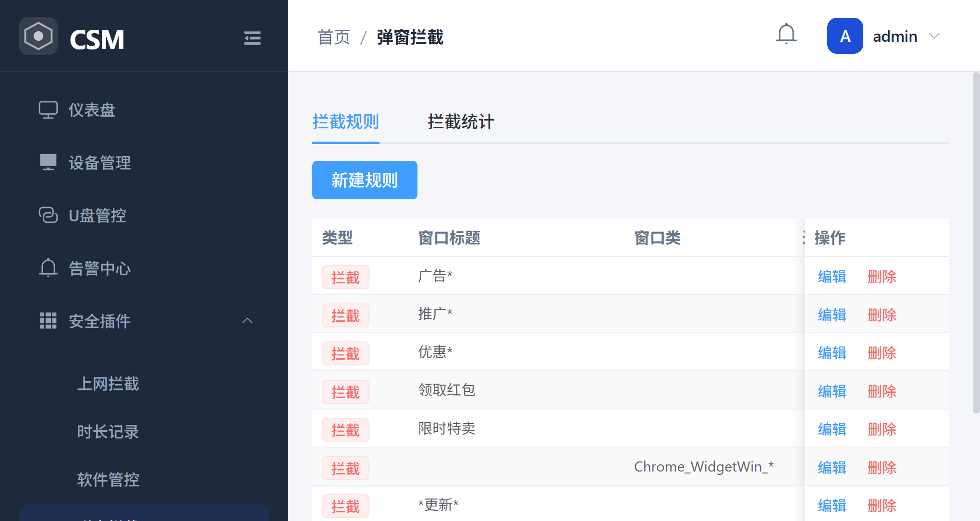Click the 安全插件 grid icon
This screenshot has height=521, width=980.
(x=48, y=321)
